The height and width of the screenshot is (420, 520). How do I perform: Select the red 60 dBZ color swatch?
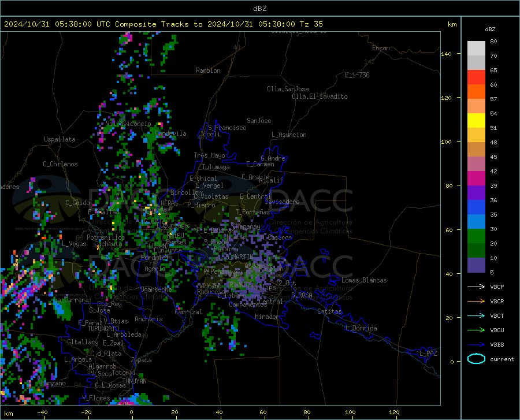coord(476,77)
